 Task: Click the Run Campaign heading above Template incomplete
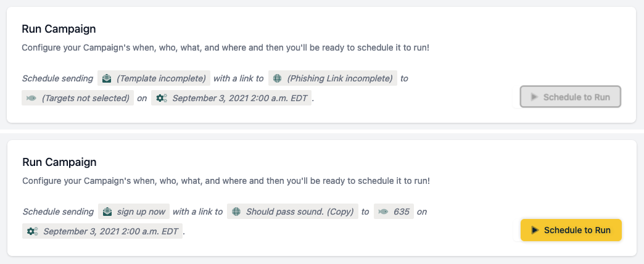pyautogui.click(x=59, y=29)
